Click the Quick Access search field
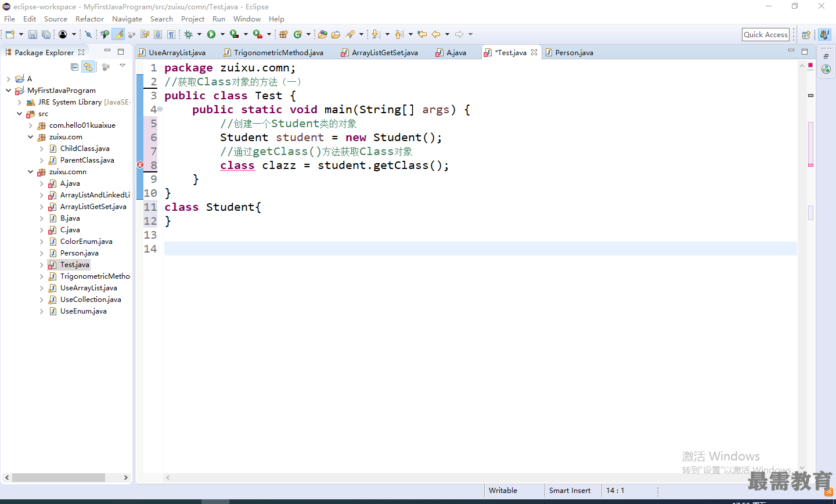Viewport: 836px width, 504px height. point(766,34)
